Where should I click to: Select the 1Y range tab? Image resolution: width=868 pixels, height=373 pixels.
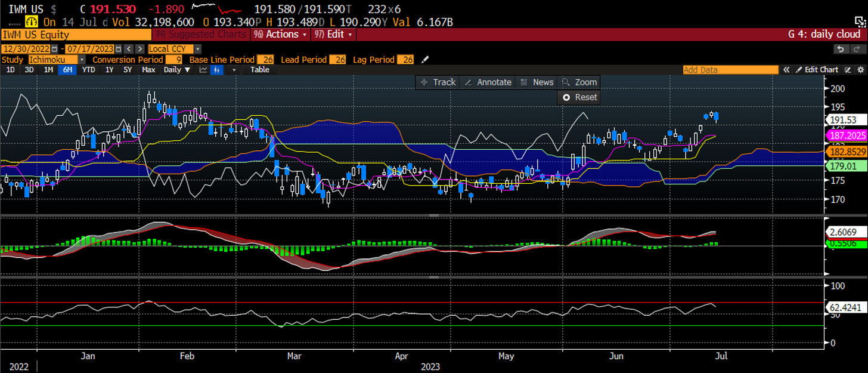(x=109, y=70)
